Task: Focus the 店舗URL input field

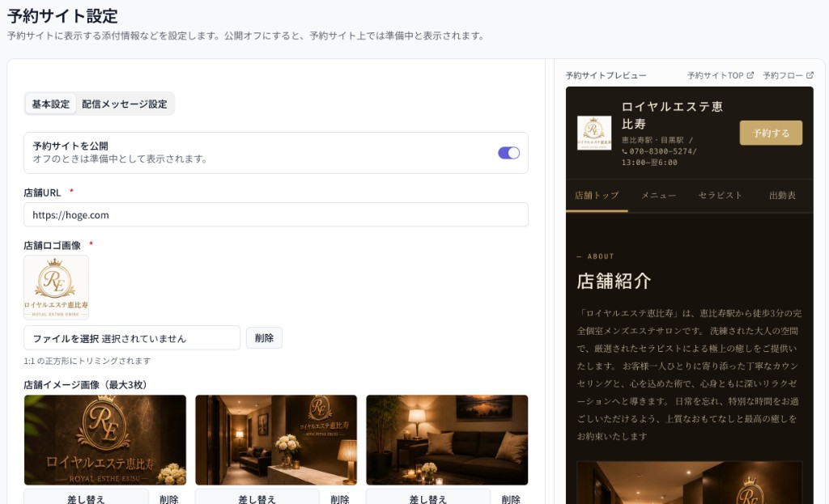Action: click(x=276, y=215)
